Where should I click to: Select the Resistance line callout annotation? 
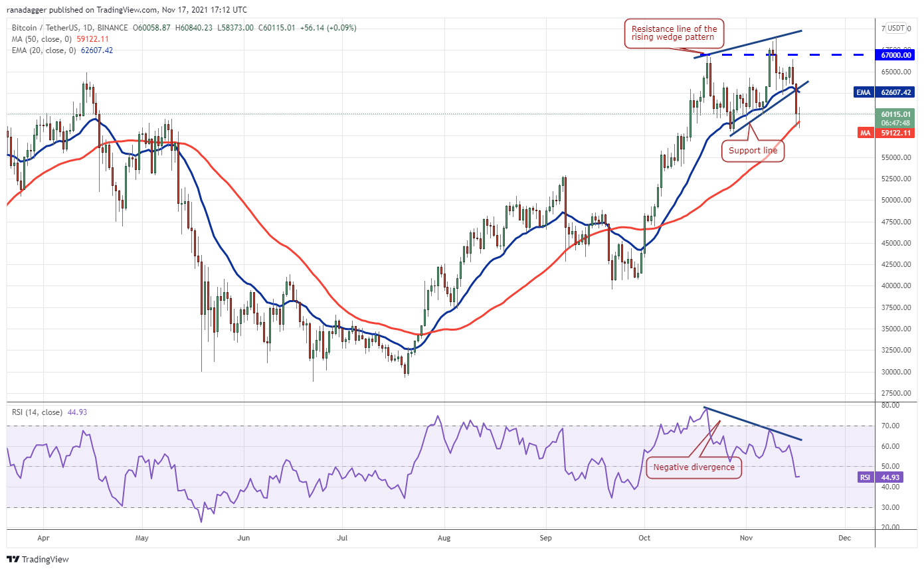coord(674,33)
